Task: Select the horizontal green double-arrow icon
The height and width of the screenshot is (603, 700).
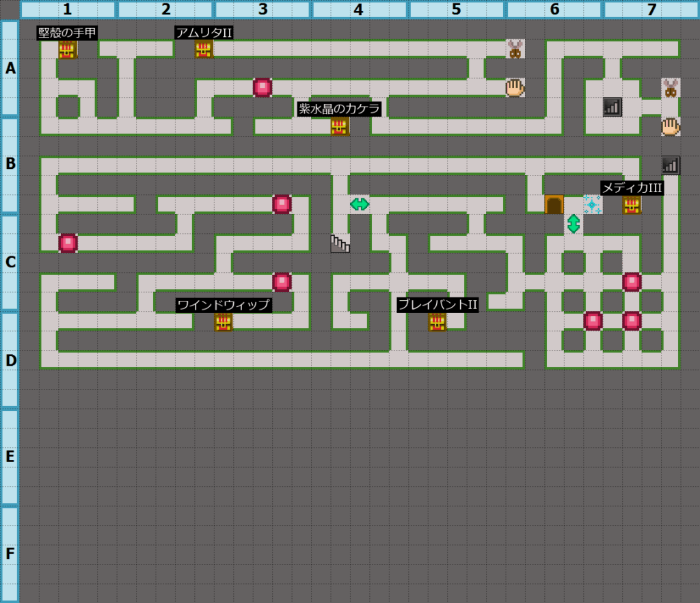Action: pyautogui.click(x=360, y=204)
